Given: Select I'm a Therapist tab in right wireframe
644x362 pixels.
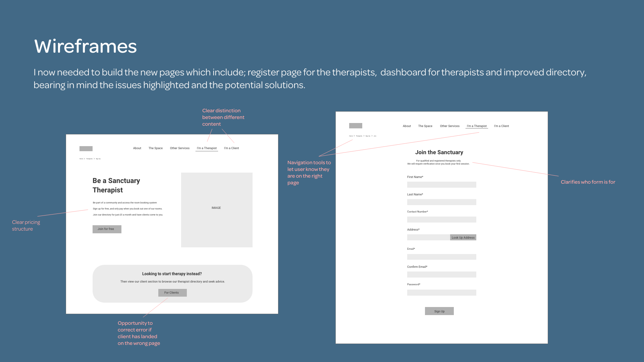Looking at the screenshot, I should (x=476, y=126).
